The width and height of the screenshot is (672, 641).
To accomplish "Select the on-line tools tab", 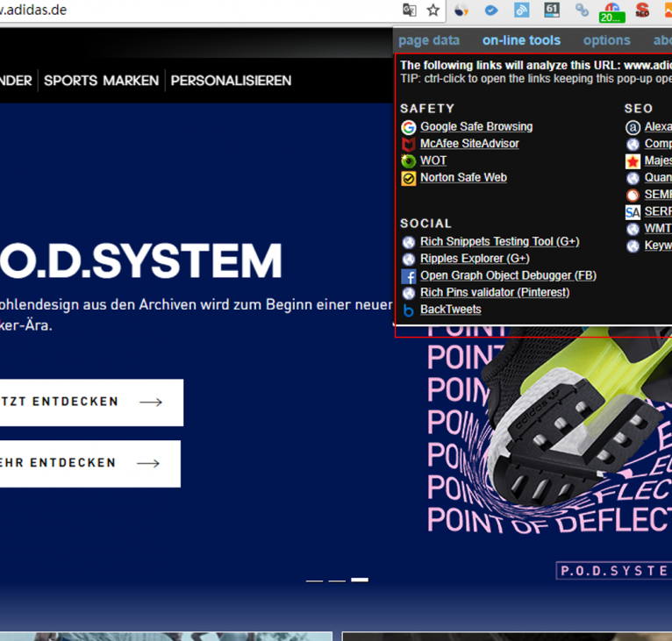I will coord(521,40).
